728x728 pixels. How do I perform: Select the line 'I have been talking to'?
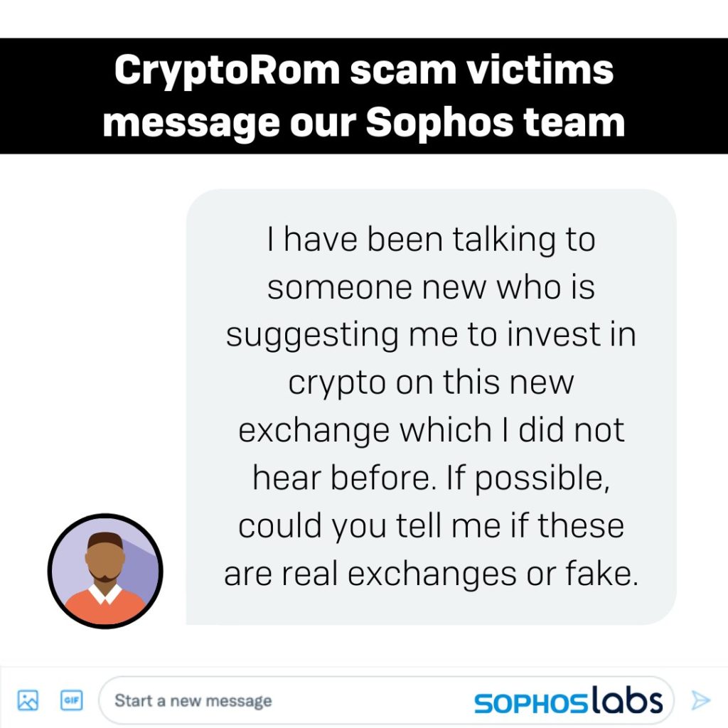(x=431, y=240)
